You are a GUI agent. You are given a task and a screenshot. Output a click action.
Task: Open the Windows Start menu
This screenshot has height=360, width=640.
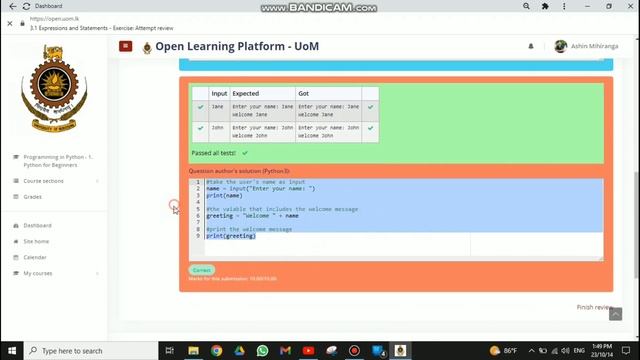click(12, 351)
